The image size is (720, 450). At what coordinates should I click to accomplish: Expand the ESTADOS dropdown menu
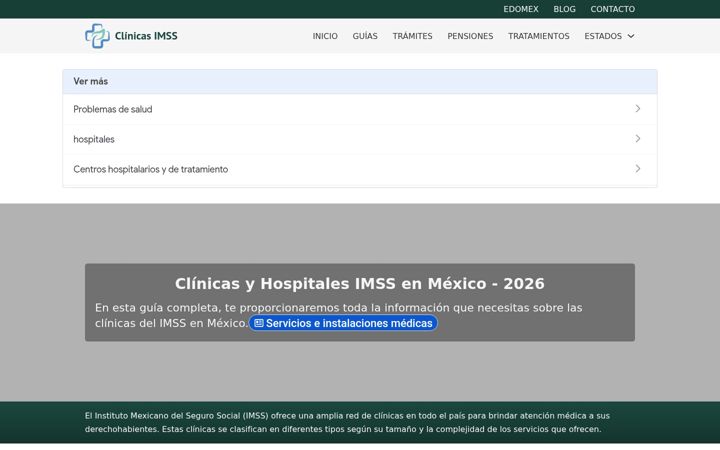click(x=609, y=36)
